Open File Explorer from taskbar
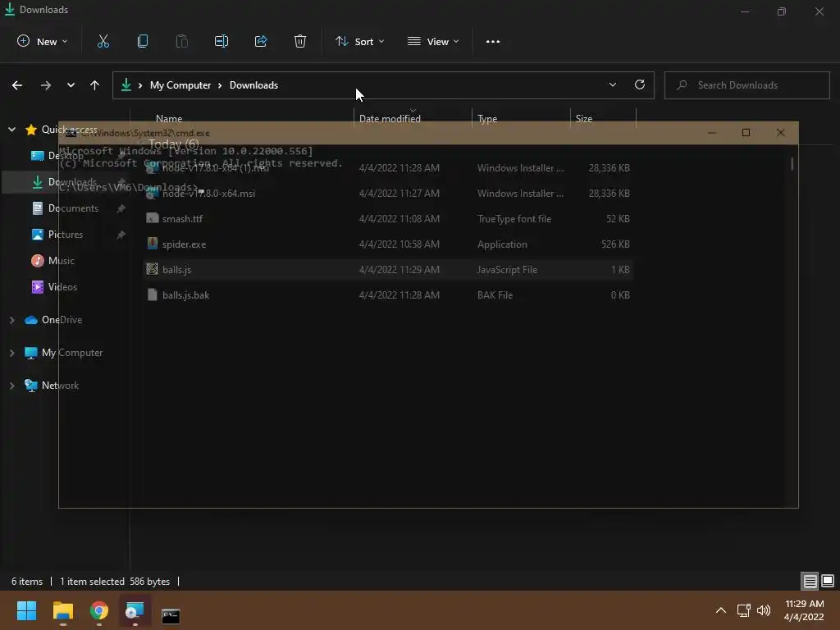The height and width of the screenshot is (630, 840). (62, 610)
